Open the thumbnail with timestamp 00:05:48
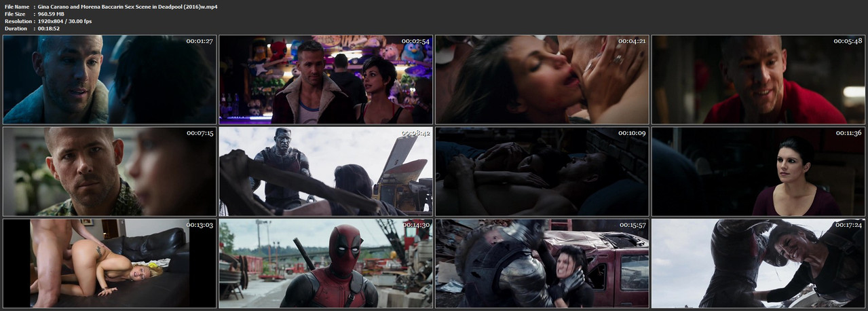Viewport: 868px width, 311px height. click(758, 79)
